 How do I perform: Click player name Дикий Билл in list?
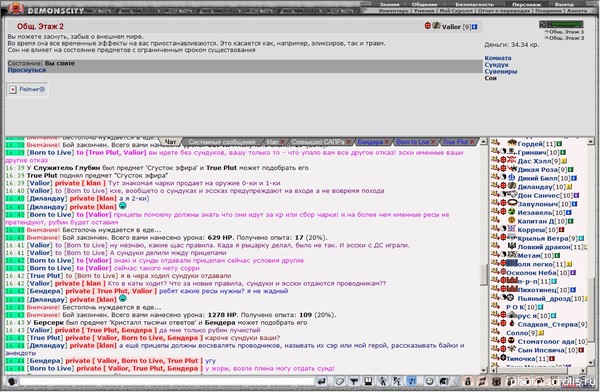click(537, 178)
